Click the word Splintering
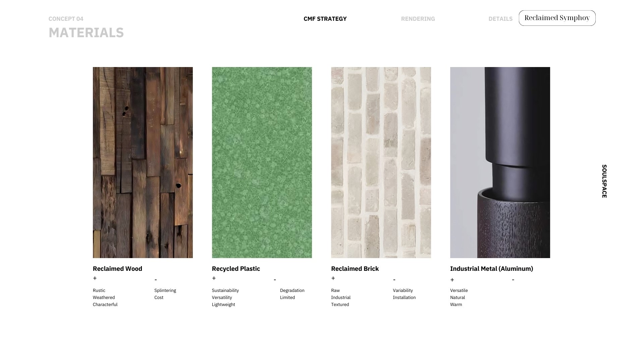The image size is (644, 362). 165,291
